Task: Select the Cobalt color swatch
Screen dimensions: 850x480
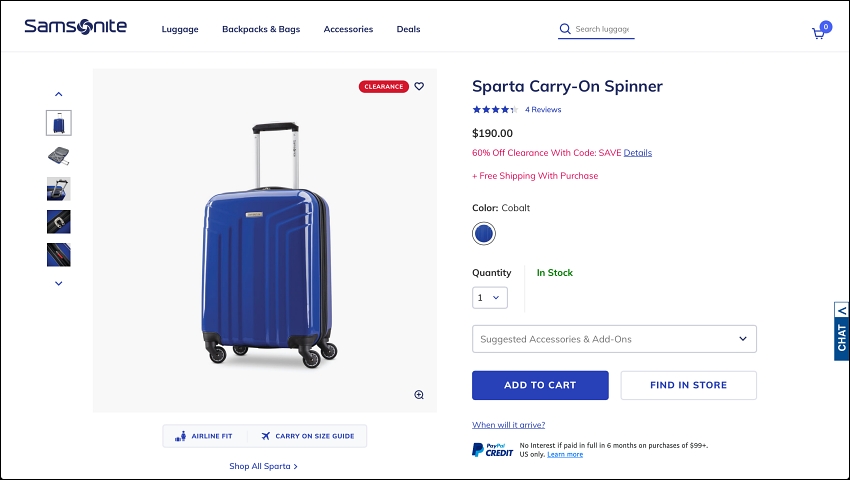Action: pyautogui.click(x=484, y=234)
